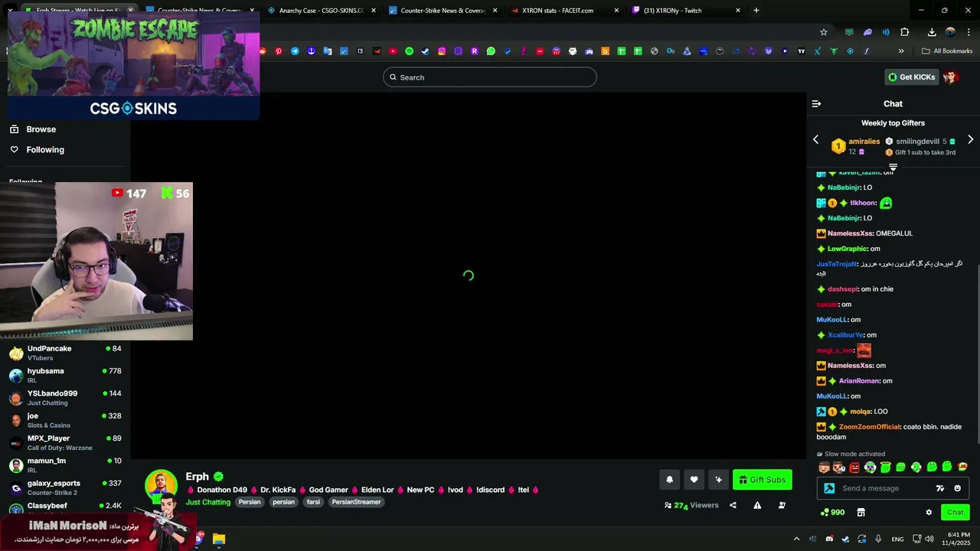Screen dimensions: 980x551
Task: Show hidden system tray icons
Action: point(796,539)
